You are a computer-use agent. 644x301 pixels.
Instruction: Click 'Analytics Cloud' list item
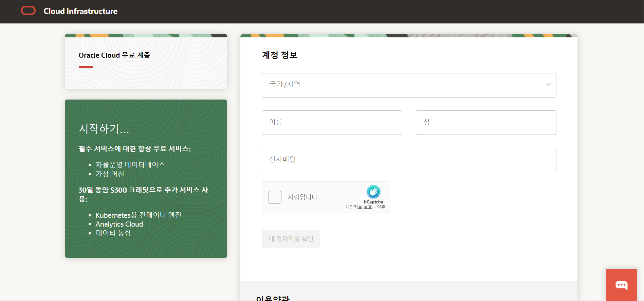[x=119, y=224]
